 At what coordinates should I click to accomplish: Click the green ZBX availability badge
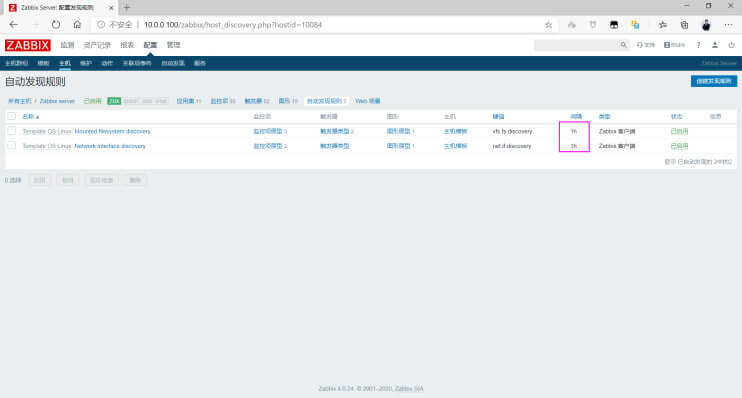(114, 101)
